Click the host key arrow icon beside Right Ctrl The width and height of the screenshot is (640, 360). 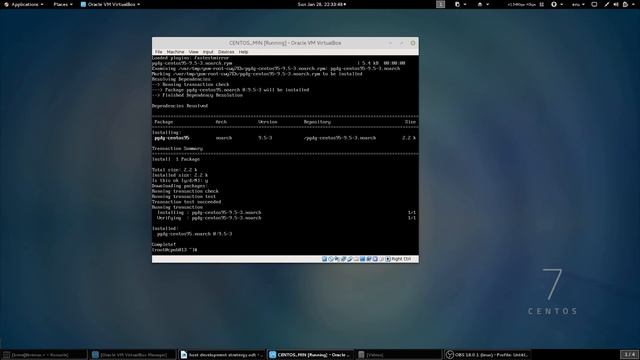coord(388,259)
